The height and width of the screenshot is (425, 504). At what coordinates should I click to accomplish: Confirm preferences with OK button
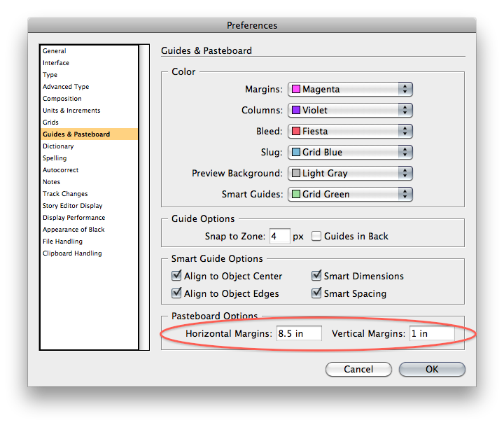coord(432,369)
